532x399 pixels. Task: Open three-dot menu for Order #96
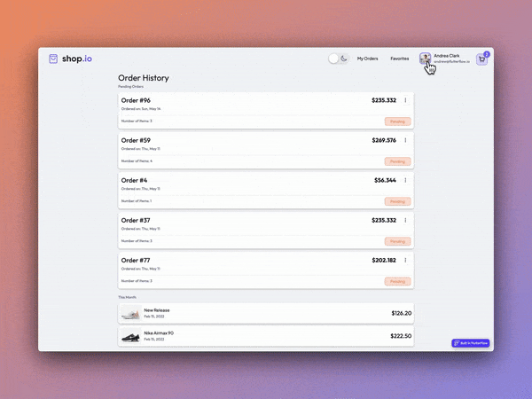pos(405,100)
